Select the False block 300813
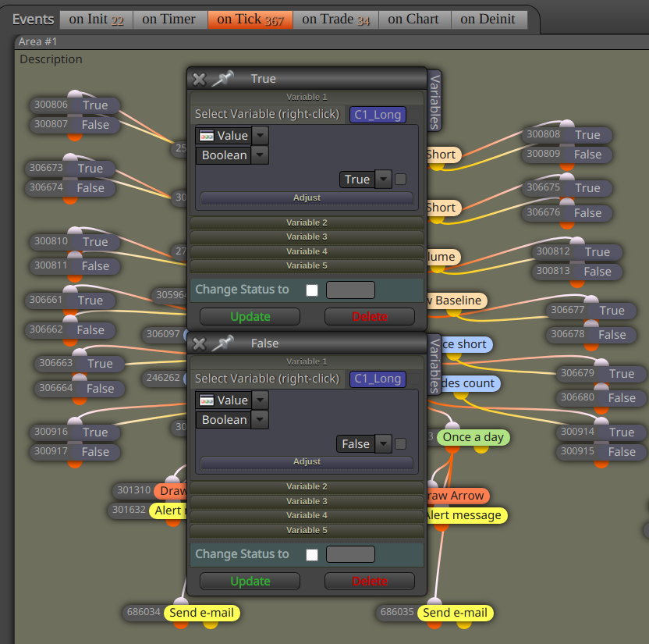 598,272
